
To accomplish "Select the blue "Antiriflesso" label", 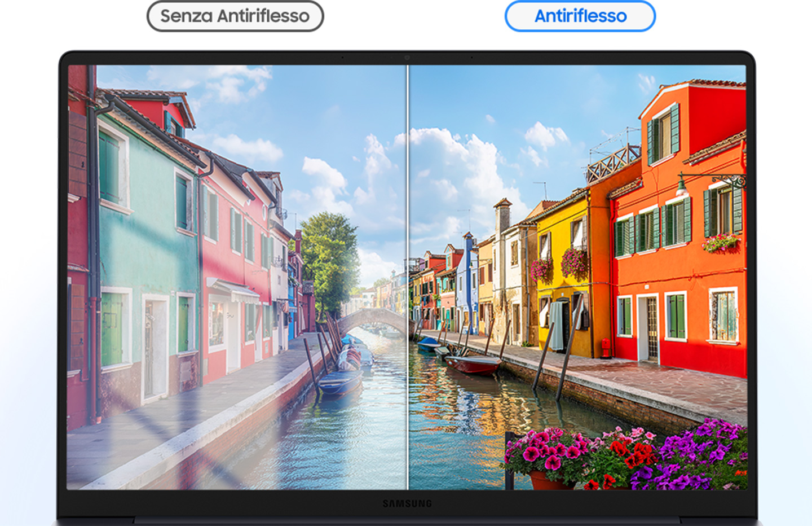I will tap(580, 16).
